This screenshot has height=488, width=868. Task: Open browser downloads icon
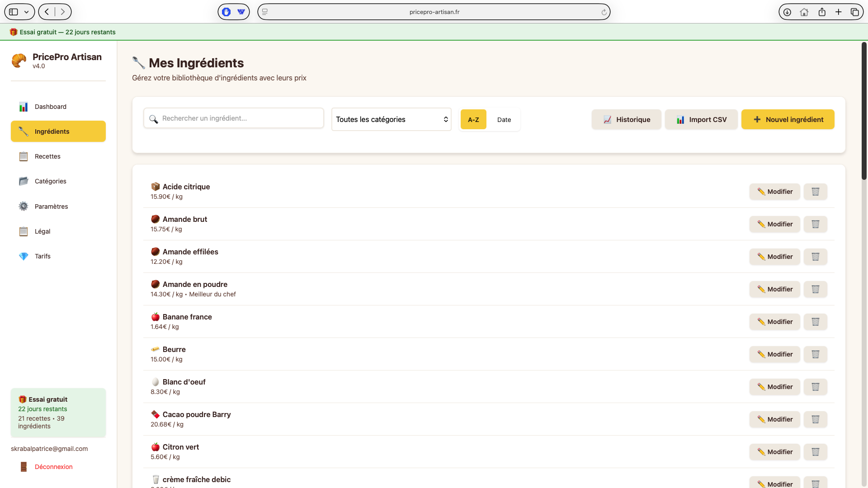tap(787, 12)
